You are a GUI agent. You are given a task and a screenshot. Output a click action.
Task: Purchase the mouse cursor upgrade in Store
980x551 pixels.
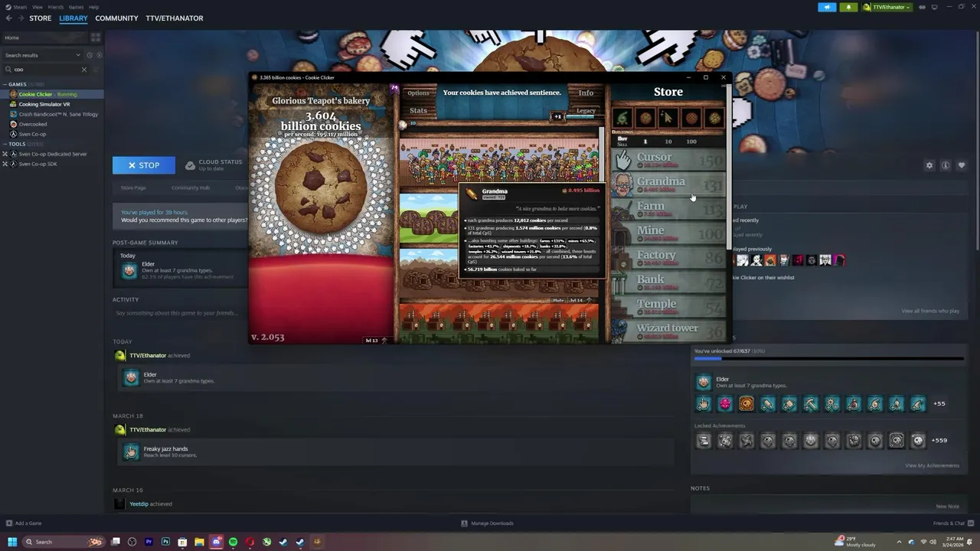668,118
